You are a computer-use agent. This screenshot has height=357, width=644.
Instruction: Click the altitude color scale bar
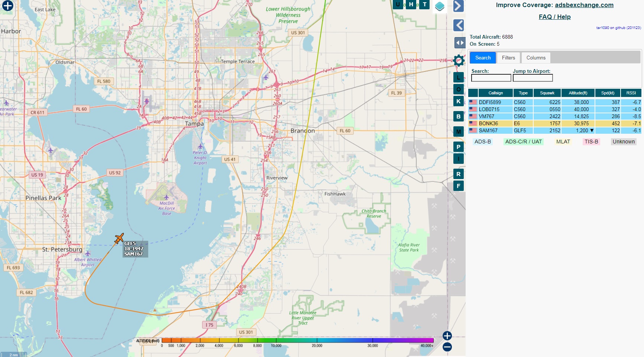click(298, 340)
